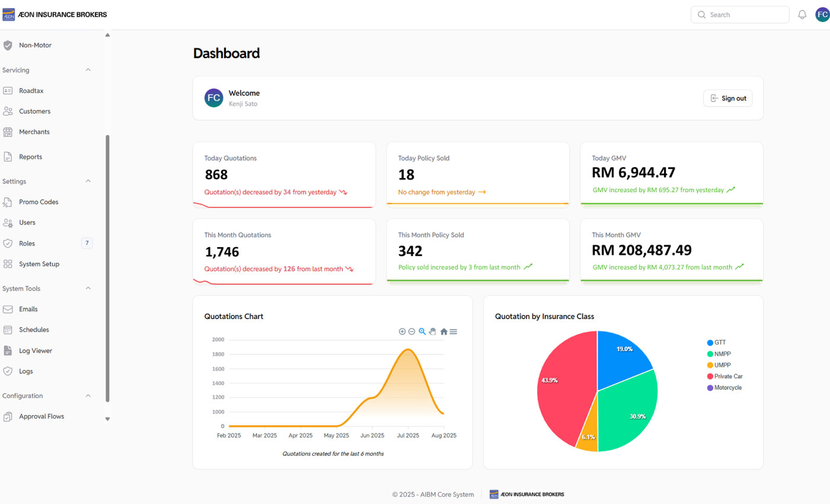Toggle the UMPP legend entry
Screen dimensions: 830x504
click(722, 365)
